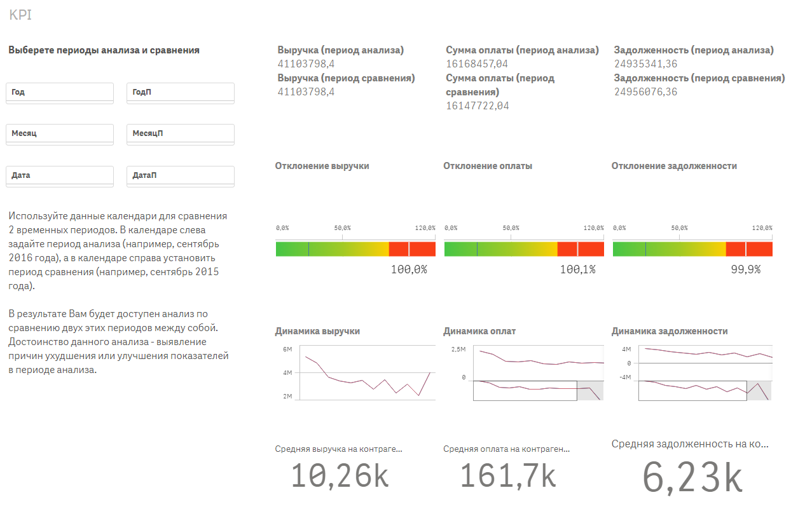Open the ГодП comparison filter
This screenshot has width=812, height=516.
[x=181, y=93]
